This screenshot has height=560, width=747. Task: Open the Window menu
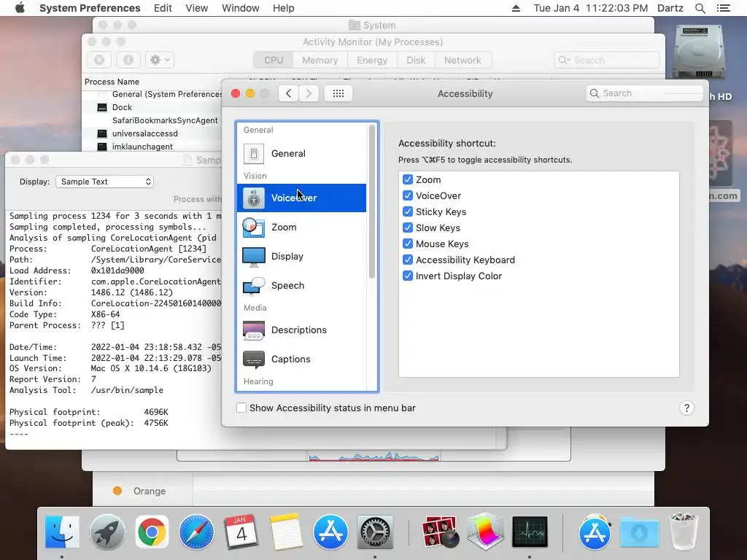(241, 8)
